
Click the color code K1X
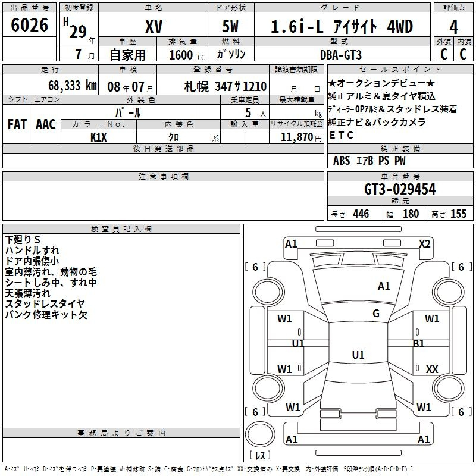coord(98,136)
